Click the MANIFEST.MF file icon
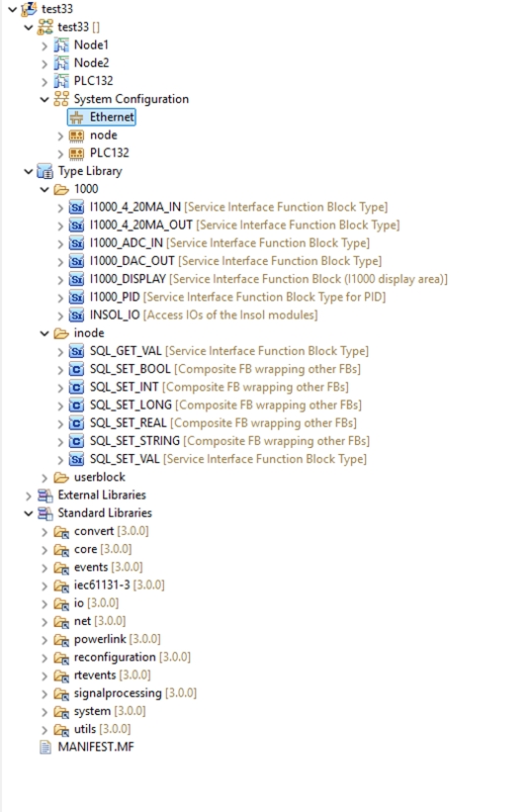Image resolution: width=532 pixels, height=812 pixels. pyautogui.click(x=45, y=748)
